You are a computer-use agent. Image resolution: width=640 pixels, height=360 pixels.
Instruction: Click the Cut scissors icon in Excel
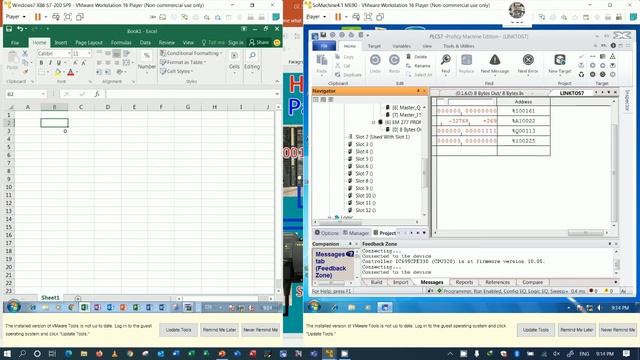coord(25,54)
